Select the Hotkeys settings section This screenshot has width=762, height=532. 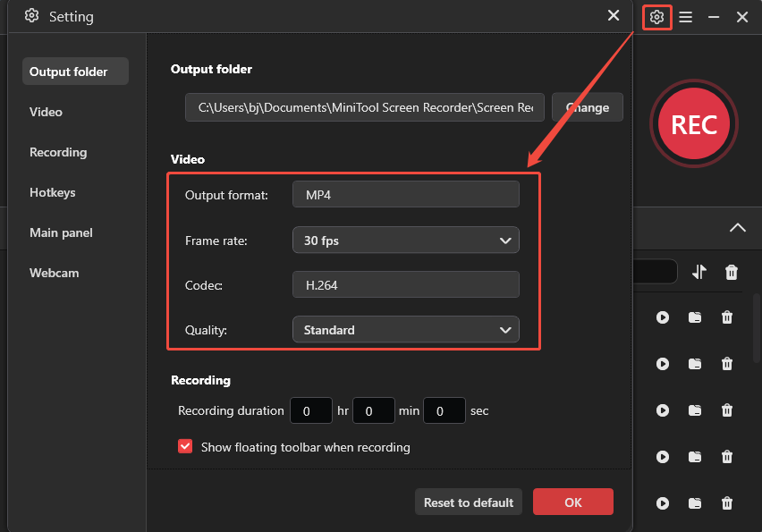click(x=53, y=192)
